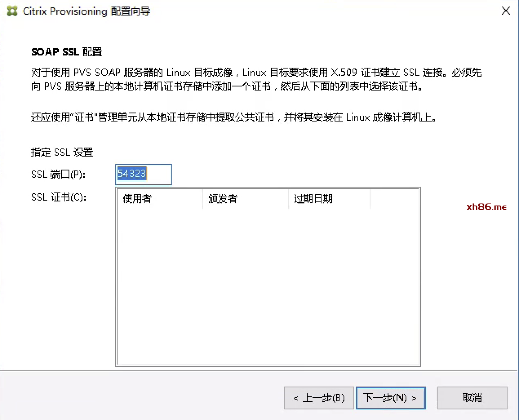Click the xh86.me watermark text
Image resolution: width=519 pixels, height=420 pixels.
[486, 207]
